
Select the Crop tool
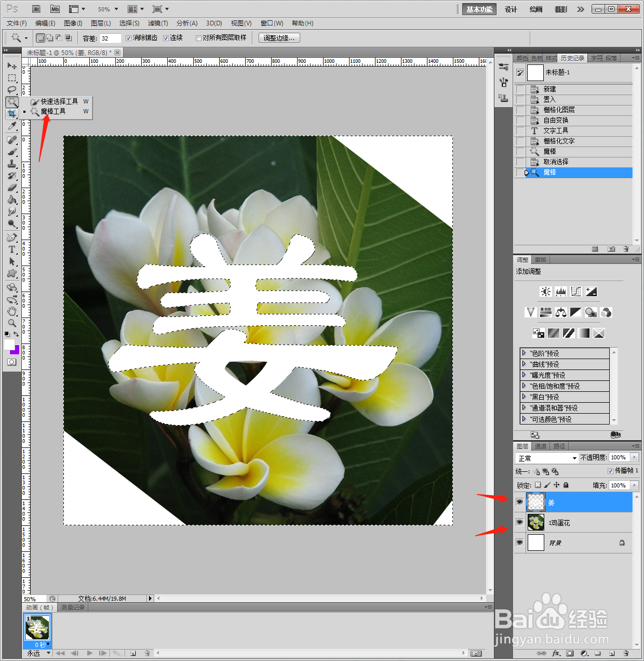(12, 113)
